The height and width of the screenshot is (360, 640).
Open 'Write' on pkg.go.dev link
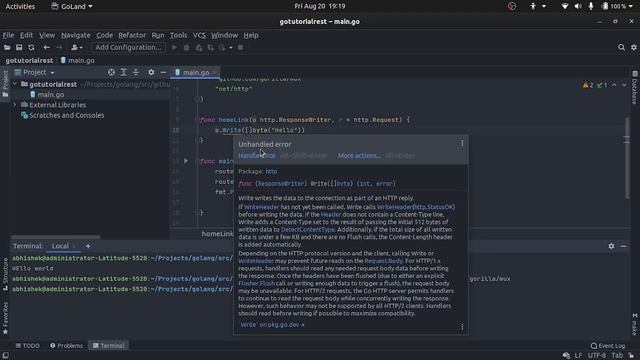[272, 325]
